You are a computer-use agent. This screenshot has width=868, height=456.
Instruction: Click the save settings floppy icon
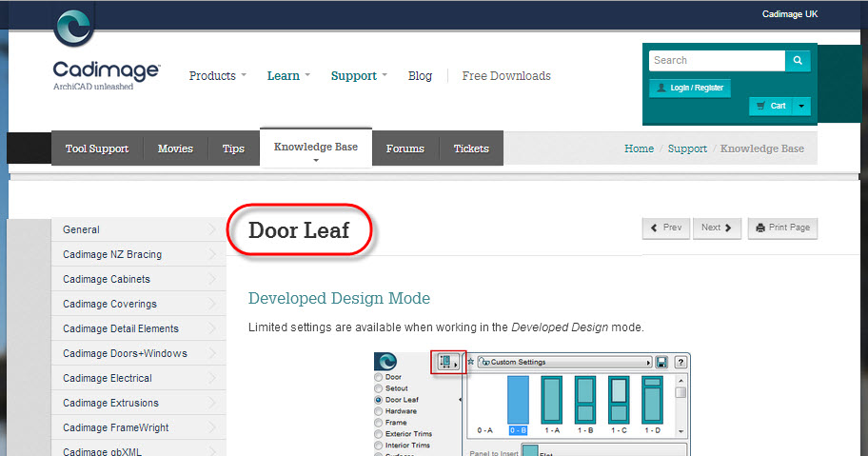point(661,363)
